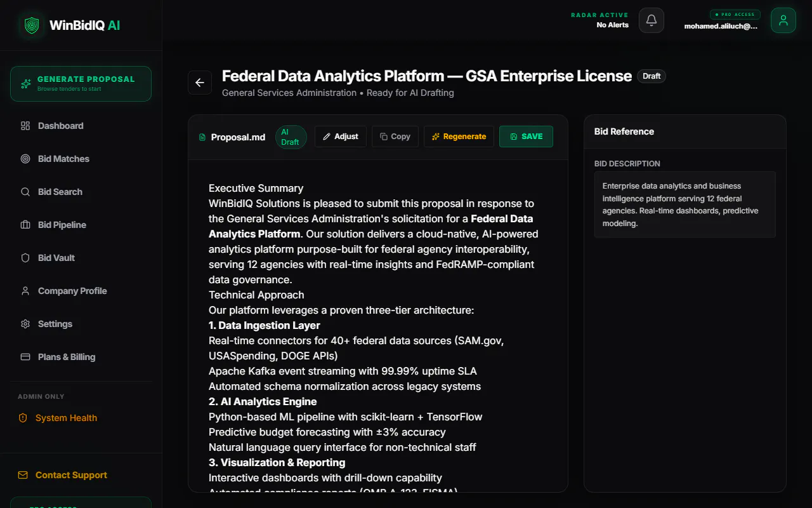Click the Technical Approach heading
Screen dimensions: 812x508
pos(256,295)
